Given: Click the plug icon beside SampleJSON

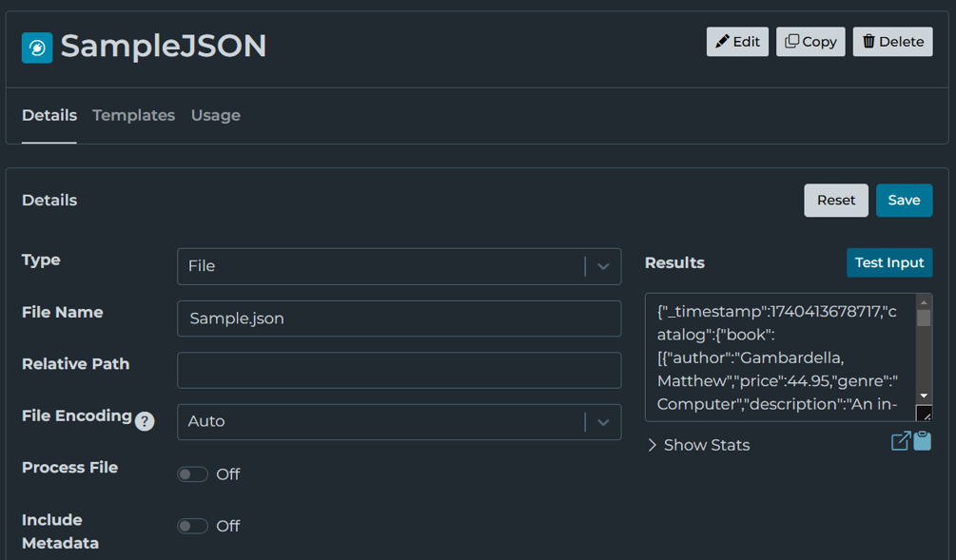Looking at the screenshot, I should 36,48.
